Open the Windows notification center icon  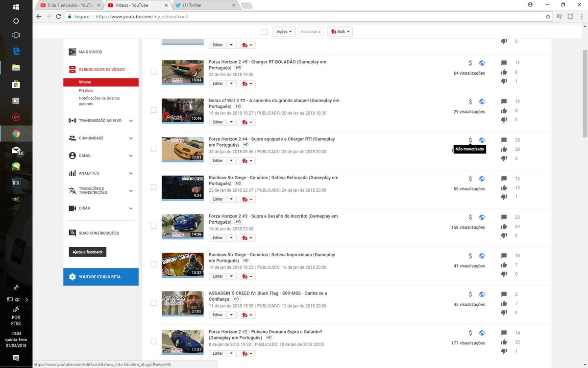tap(16, 359)
